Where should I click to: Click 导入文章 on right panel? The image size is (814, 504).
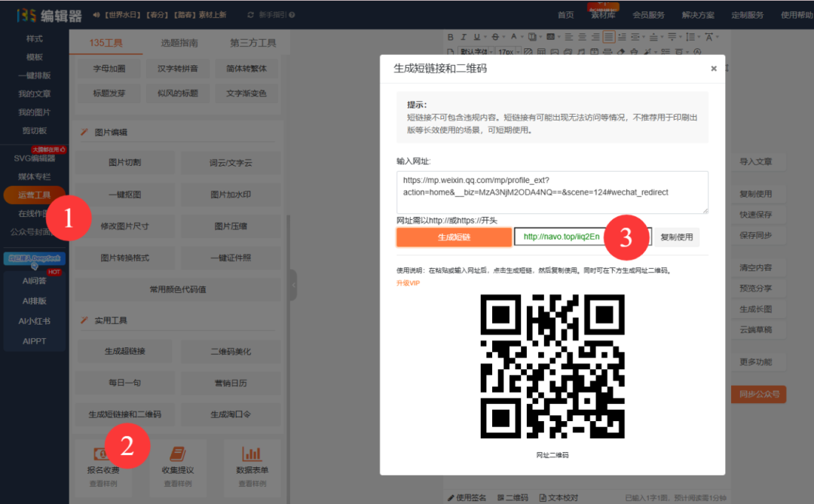pyautogui.click(x=756, y=161)
